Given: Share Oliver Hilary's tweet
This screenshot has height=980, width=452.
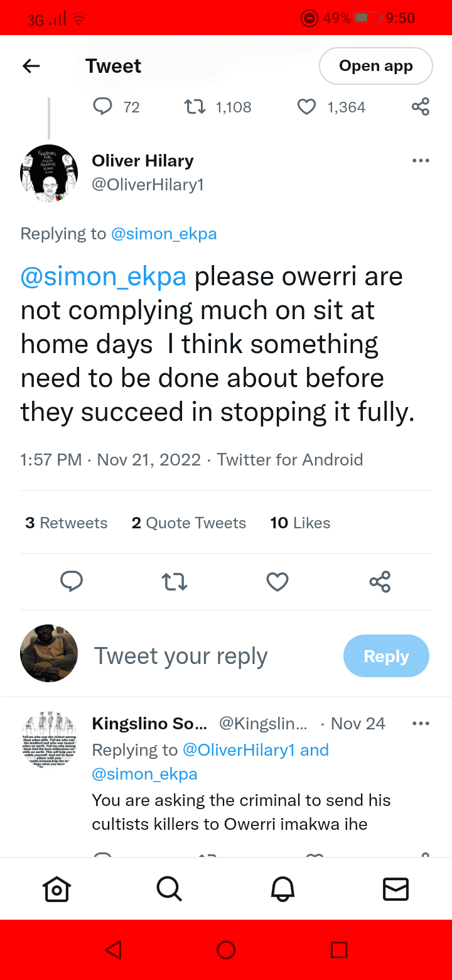Looking at the screenshot, I should click(x=380, y=582).
